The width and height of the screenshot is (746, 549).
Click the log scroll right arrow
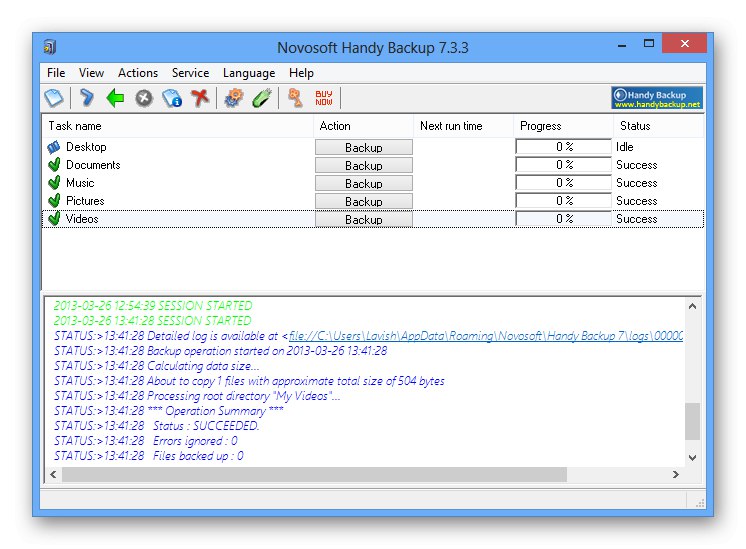coord(676,474)
